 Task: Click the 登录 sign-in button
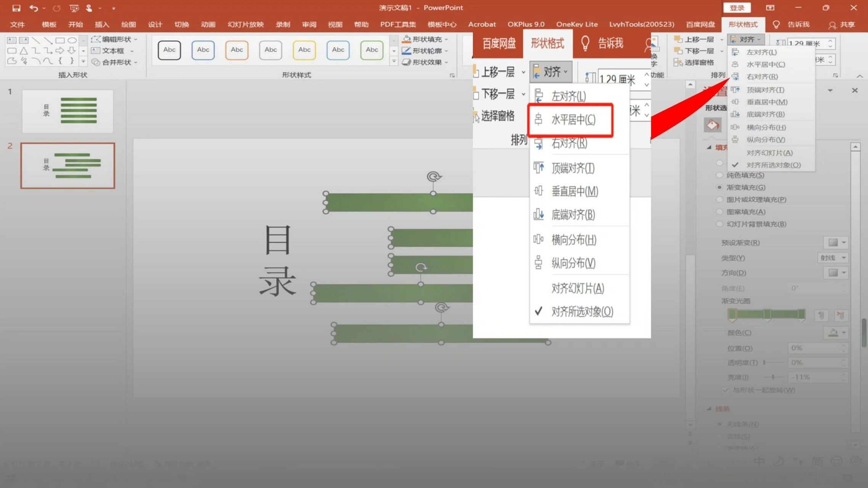737,8
